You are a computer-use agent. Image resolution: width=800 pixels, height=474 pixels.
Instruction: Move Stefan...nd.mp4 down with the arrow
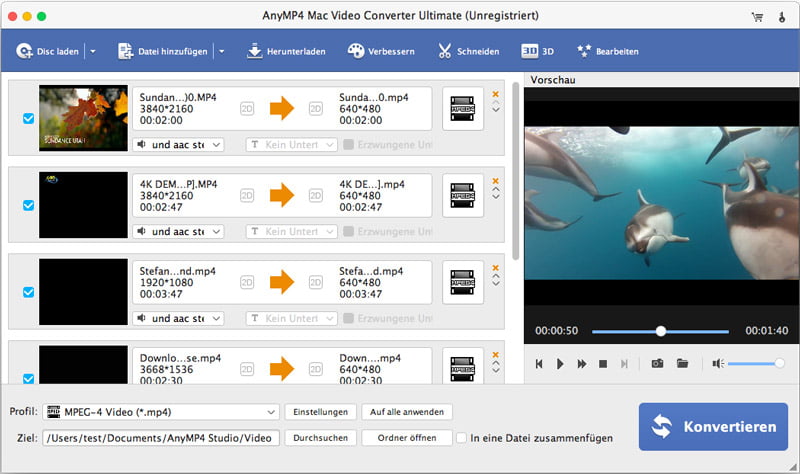[495, 283]
